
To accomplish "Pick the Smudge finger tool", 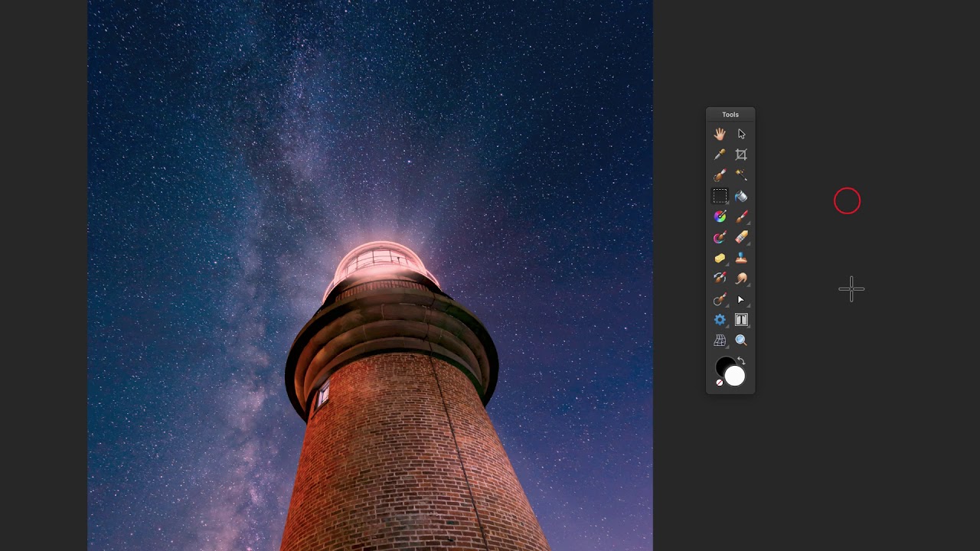I will (741, 279).
